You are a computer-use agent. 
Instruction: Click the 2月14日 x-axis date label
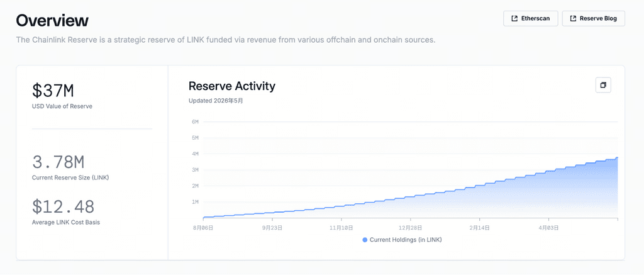pyautogui.click(x=480, y=227)
